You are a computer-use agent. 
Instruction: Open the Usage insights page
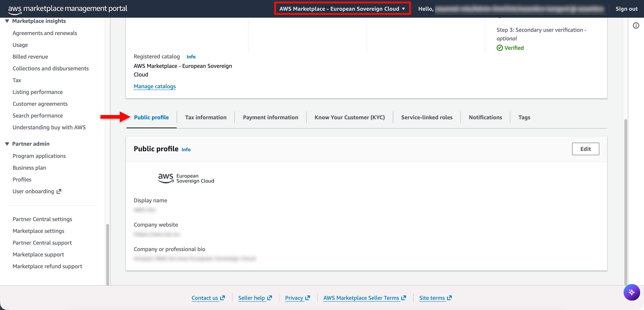click(x=20, y=45)
